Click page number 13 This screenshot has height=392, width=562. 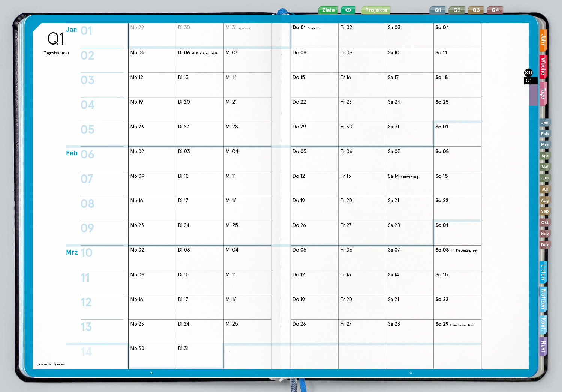410,373
